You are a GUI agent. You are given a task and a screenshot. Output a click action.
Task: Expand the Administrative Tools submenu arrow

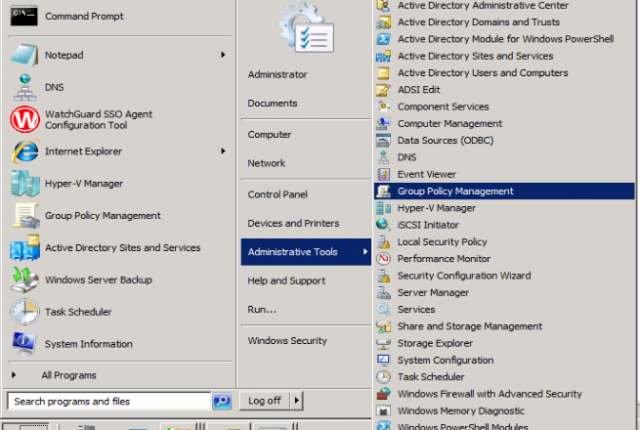[x=365, y=252]
